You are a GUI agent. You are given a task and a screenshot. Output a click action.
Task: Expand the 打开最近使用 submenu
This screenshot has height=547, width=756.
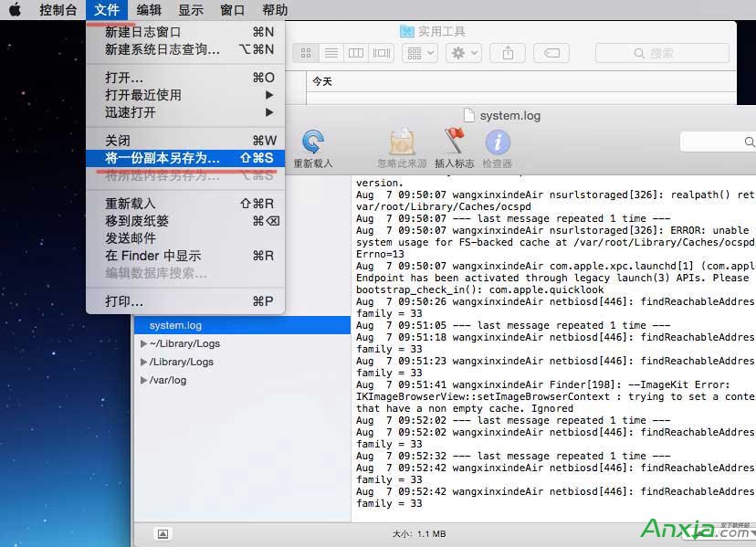[x=185, y=95]
